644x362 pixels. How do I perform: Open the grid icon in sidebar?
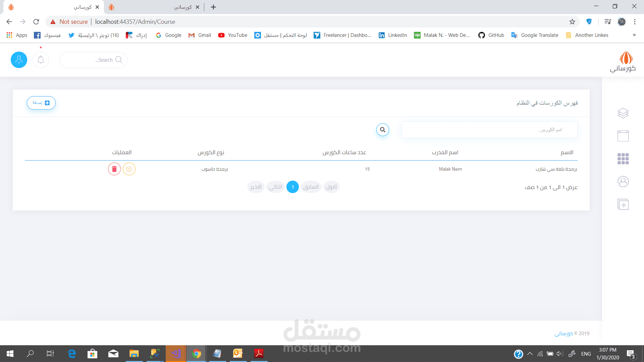click(x=623, y=159)
